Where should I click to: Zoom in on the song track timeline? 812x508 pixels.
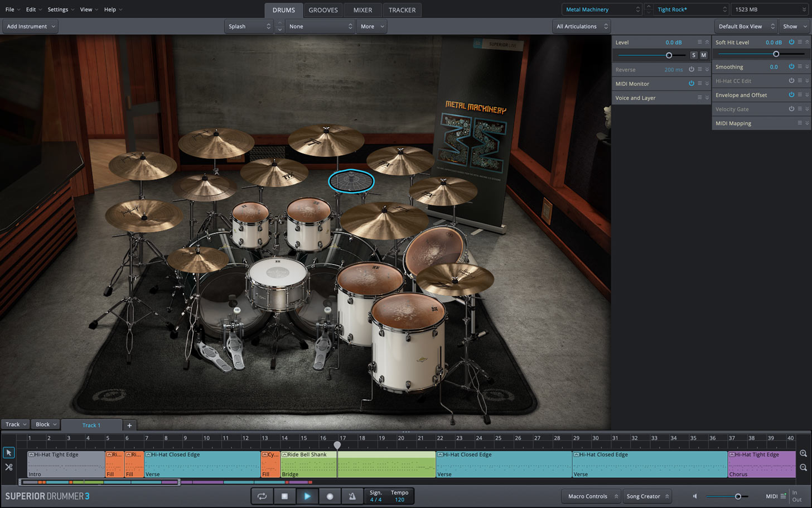tap(803, 453)
